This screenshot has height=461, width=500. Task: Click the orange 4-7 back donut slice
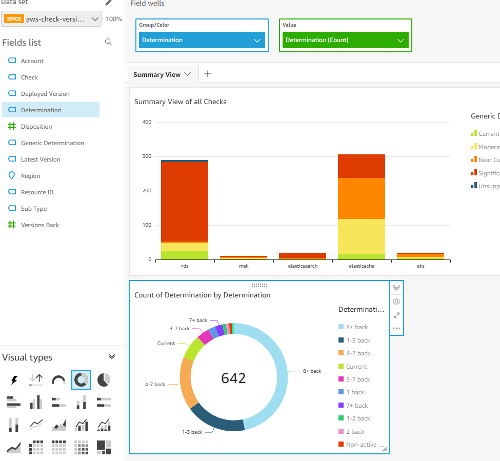click(x=186, y=383)
